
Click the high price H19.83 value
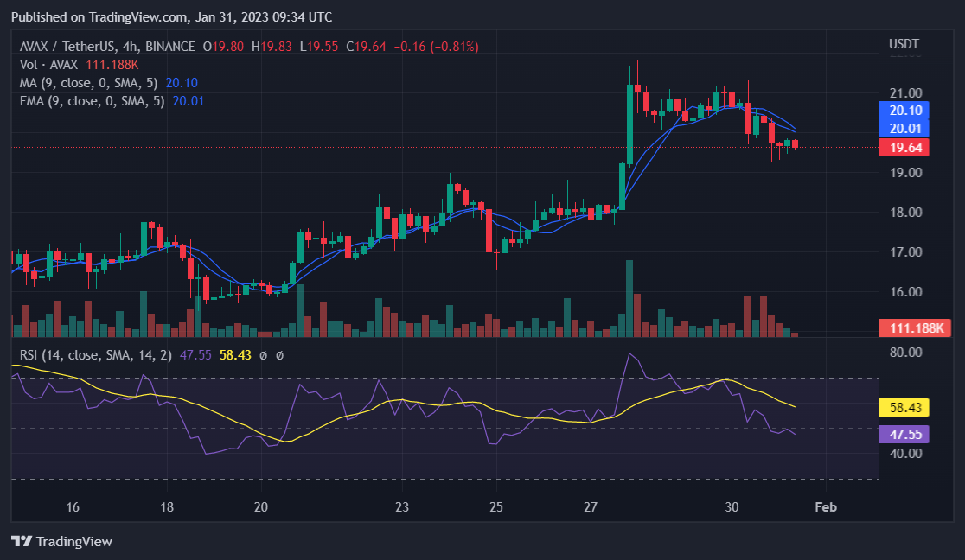[x=272, y=47]
